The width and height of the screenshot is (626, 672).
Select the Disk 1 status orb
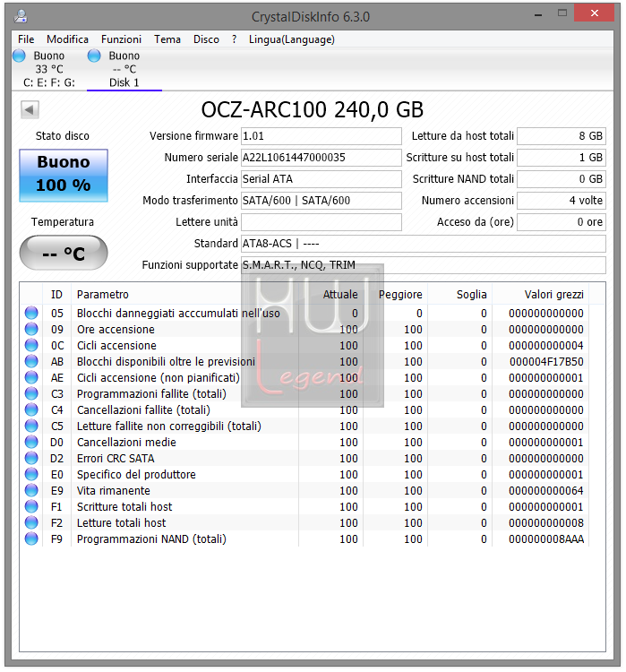tap(94, 56)
